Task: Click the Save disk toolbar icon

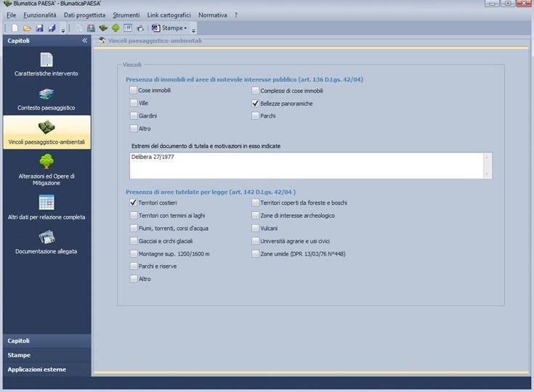Action: click(x=39, y=28)
